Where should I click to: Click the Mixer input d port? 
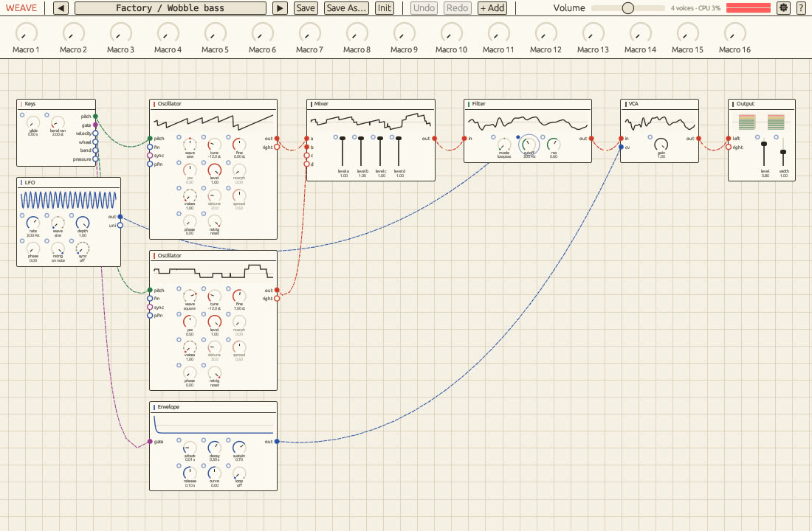tap(306, 164)
